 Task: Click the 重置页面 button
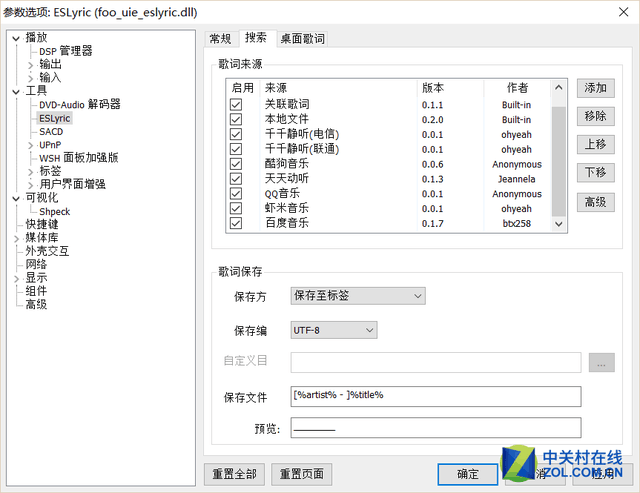(x=302, y=474)
